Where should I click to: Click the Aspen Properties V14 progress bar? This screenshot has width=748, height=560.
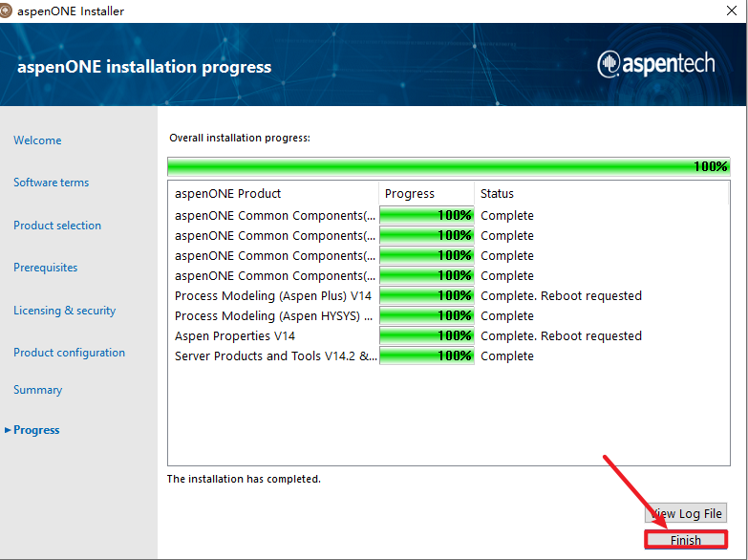(x=426, y=335)
